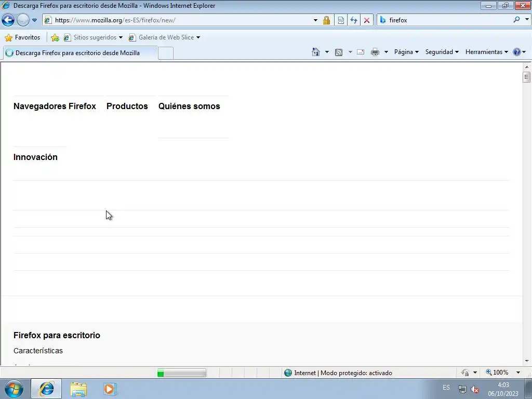Image resolution: width=532 pixels, height=399 pixels.
Task: Open Windows Explorer taskbar folder icon
Action: pos(78,389)
